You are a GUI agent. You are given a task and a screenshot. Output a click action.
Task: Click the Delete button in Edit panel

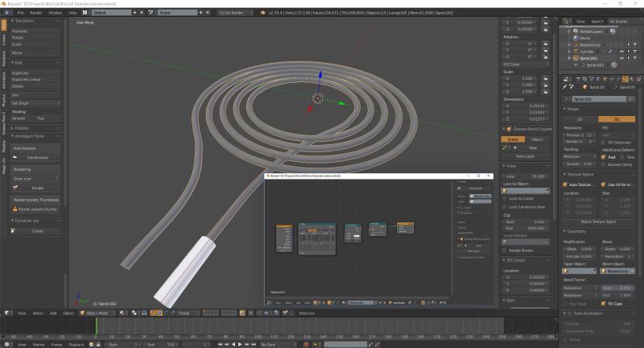pos(35,86)
